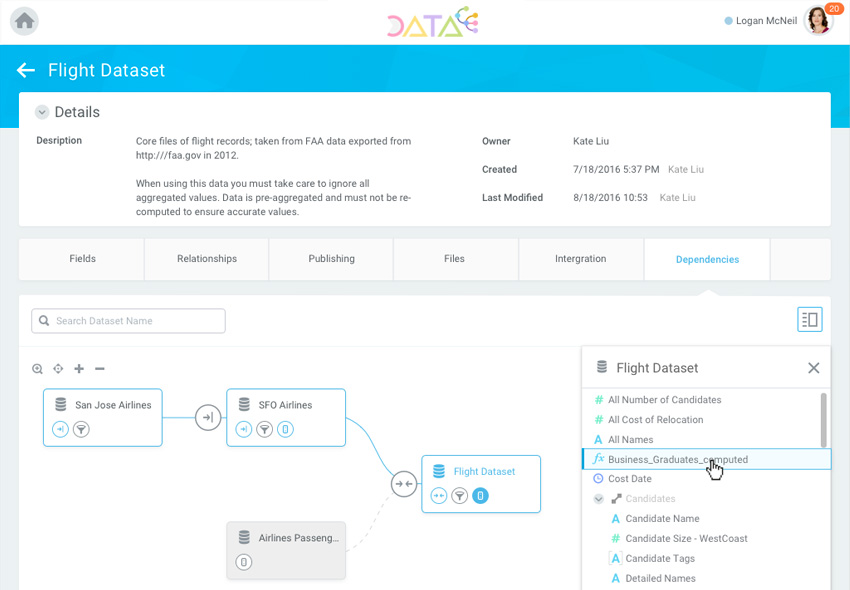Click the merge connector between SFO and Flight Dataset

click(403, 484)
